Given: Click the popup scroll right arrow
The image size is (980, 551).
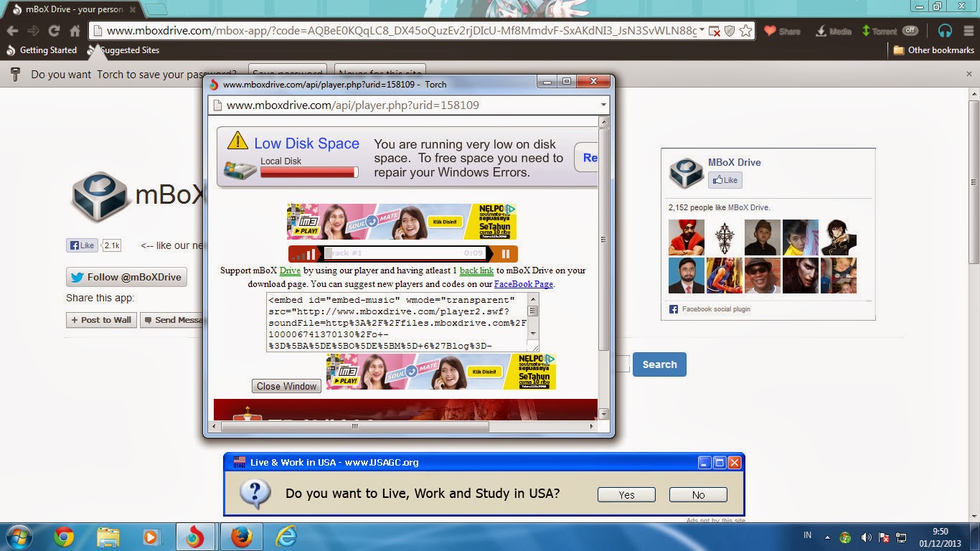Looking at the screenshot, I should coord(591,426).
